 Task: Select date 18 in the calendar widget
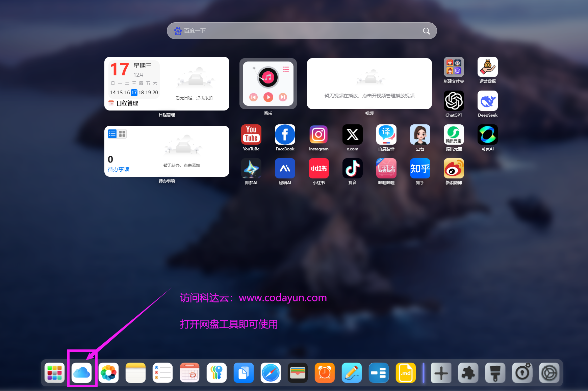pyautogui.click(x=141, y=93)
